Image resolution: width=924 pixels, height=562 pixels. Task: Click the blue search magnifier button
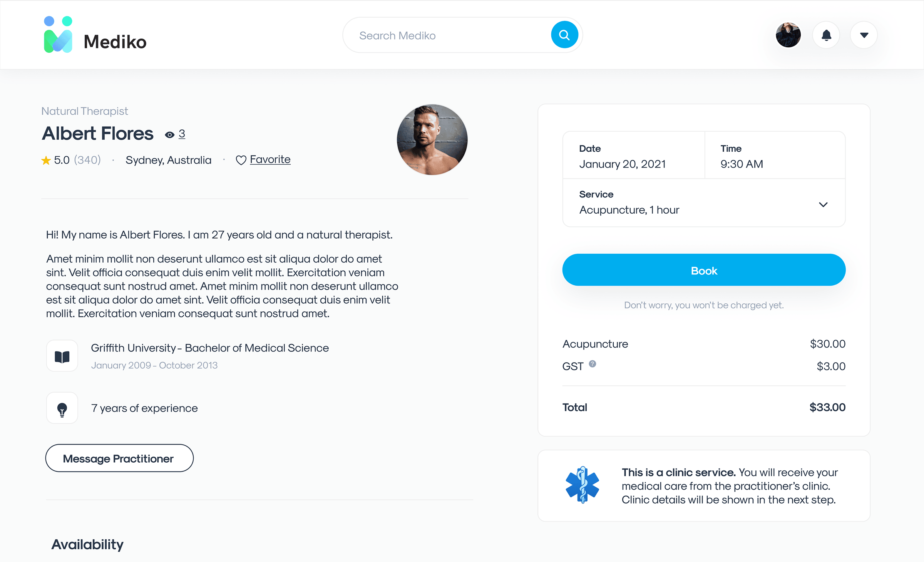coord(564,35)
